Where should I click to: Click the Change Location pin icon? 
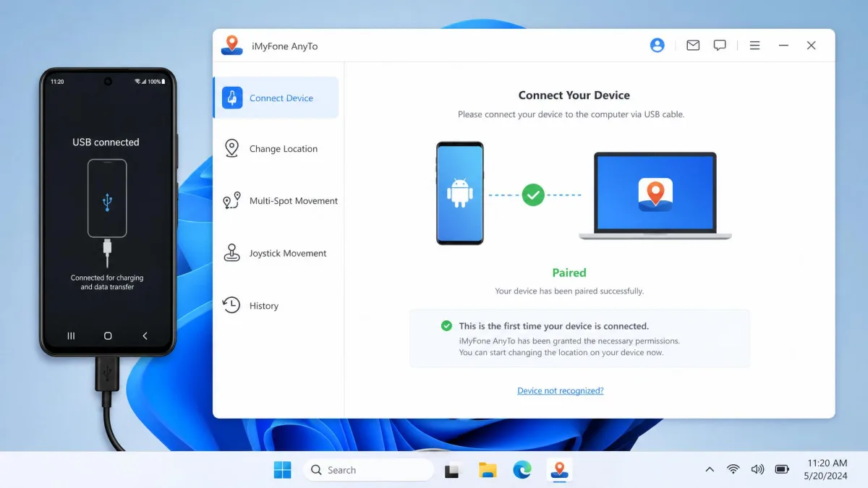click(231, 148)
